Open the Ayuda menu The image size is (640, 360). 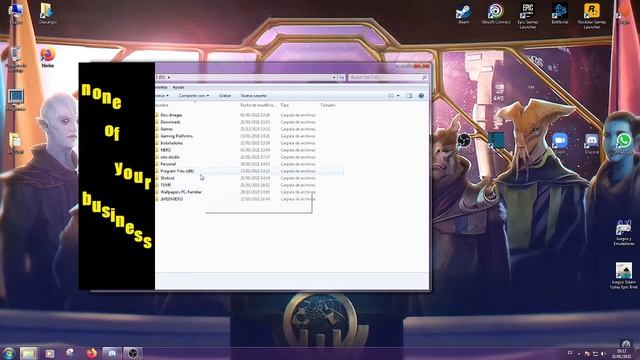pos(178,87)
